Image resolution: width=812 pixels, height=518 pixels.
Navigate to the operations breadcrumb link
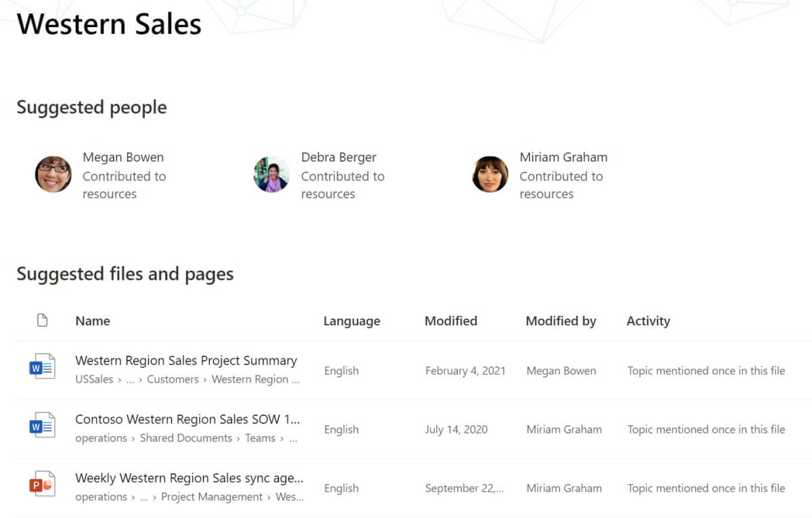click(101, 438)
